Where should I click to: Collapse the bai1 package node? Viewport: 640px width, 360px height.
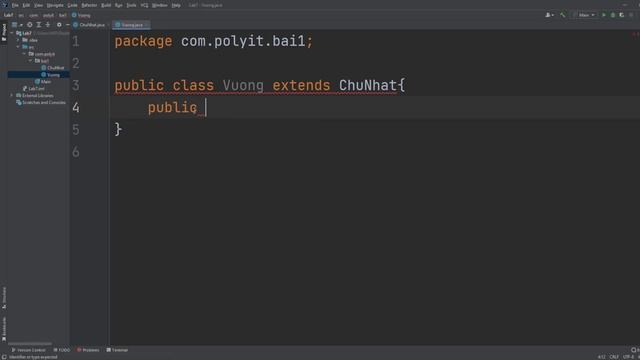tap(30, 61)
